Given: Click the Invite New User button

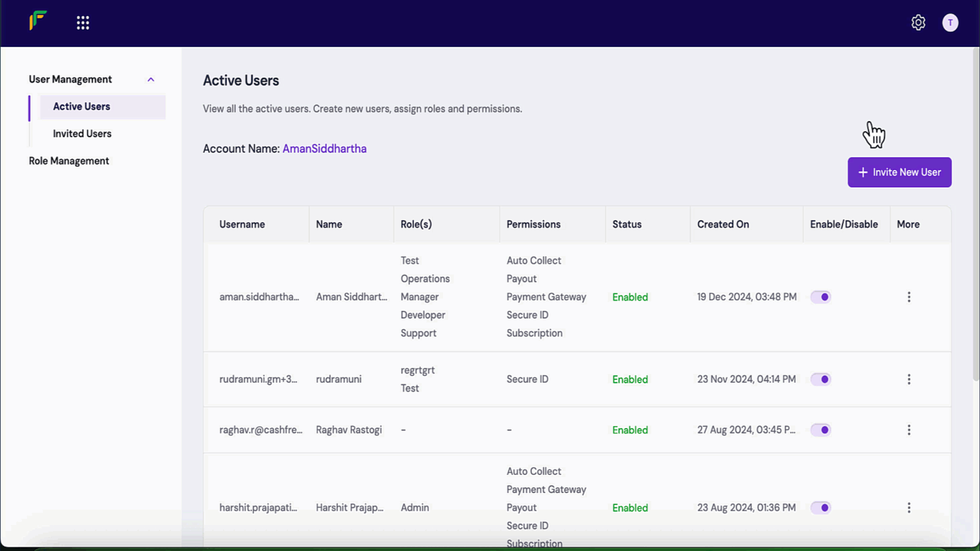Looking at the screenshot, I should click(899, 172).
